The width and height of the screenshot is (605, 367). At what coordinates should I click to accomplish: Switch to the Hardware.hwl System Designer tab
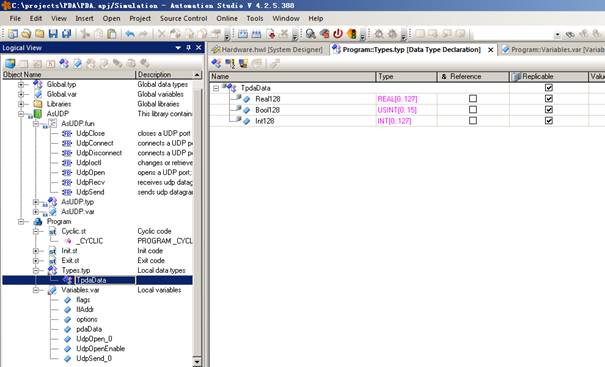[268, 50]
